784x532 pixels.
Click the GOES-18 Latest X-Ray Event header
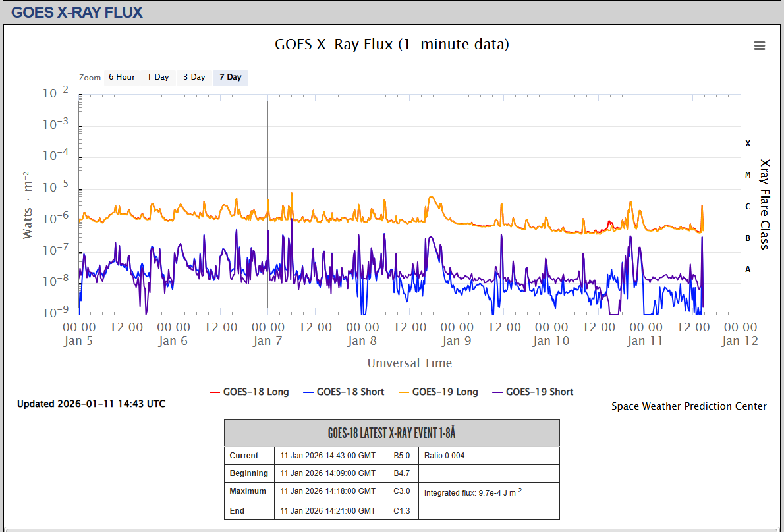[x=391, y=433]
